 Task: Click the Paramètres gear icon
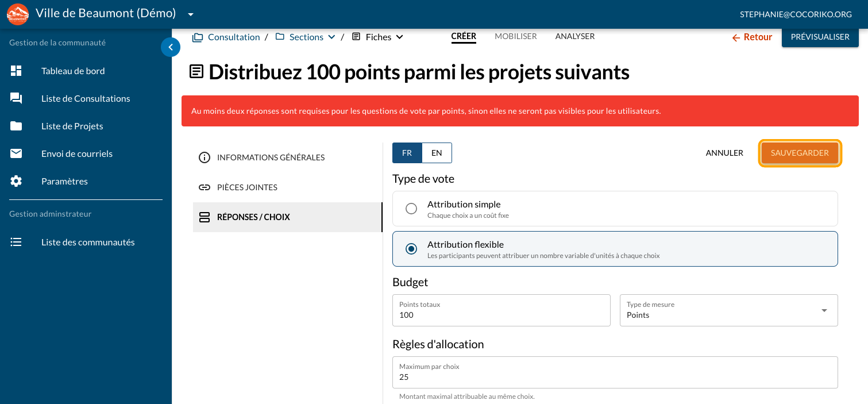[x=16, y=181]
